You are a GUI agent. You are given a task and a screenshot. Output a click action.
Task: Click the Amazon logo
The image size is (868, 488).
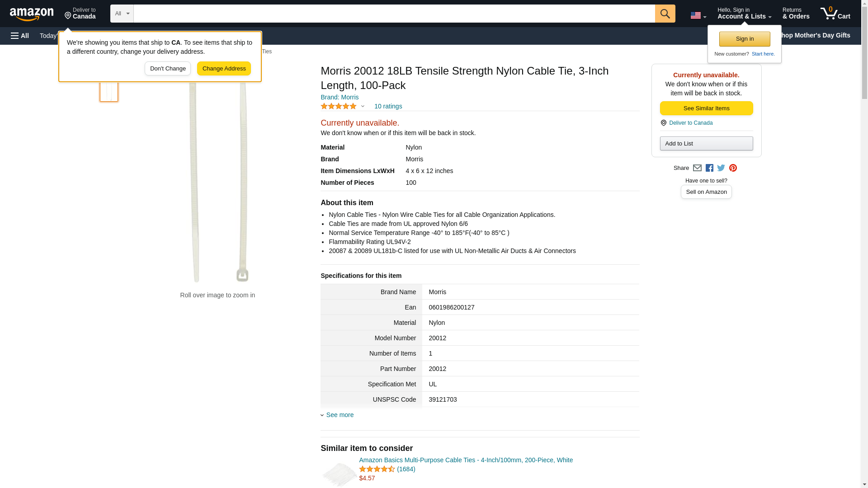coord(32,14)
